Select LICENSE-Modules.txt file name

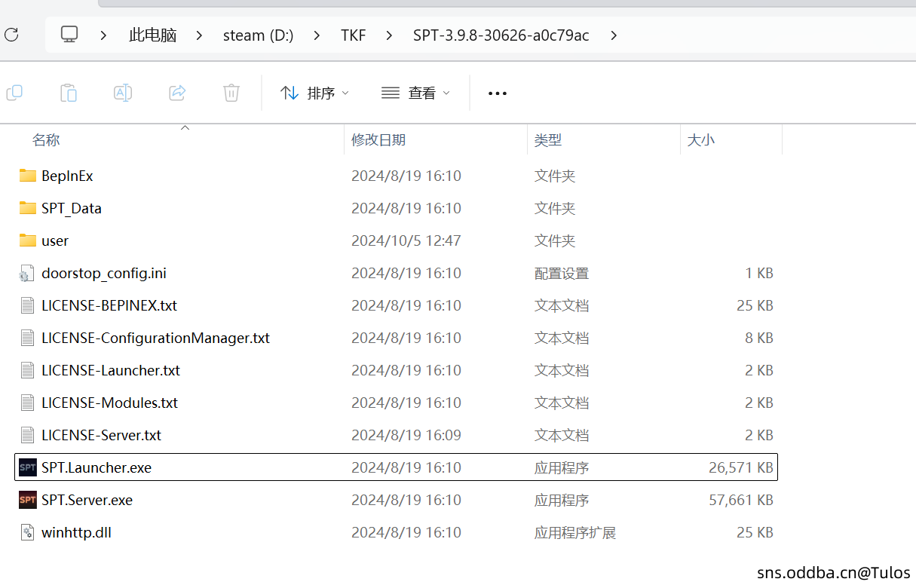pyautogui.click(x=110, y=403)
